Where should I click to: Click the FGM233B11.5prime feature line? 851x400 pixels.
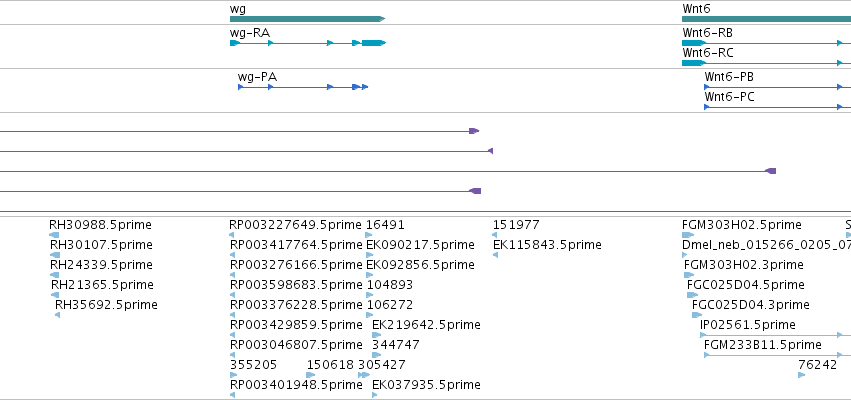tap(778, 355)
